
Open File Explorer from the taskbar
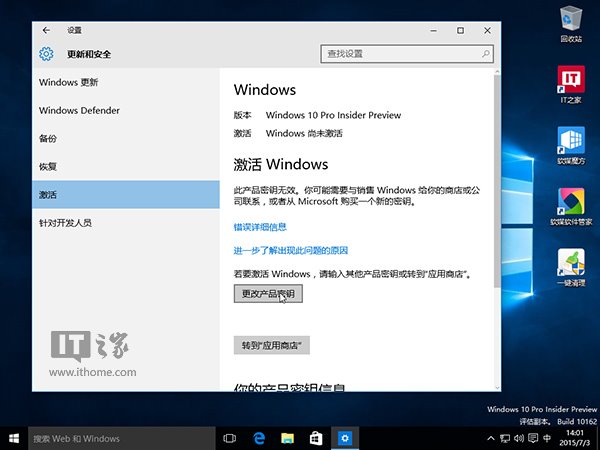click(287, 438)
